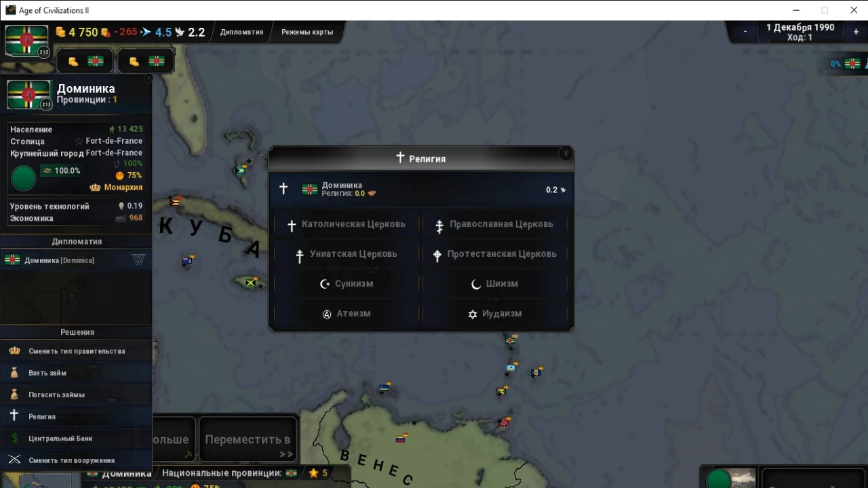868x488 pixels.
Task: Select Католическая Церковь religion
Action: (x=347, y=224)
